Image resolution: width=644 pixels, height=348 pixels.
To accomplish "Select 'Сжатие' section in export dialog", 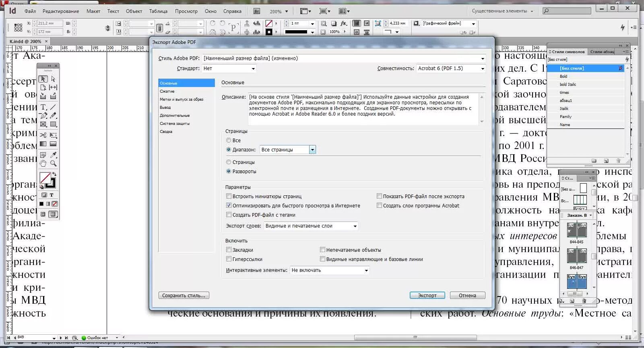I will pos(167,91).
